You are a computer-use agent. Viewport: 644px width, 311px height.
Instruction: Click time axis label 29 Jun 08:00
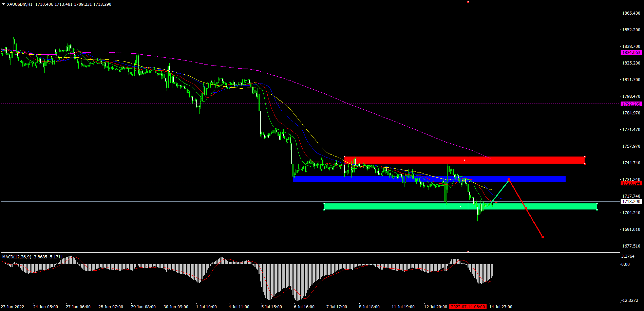pos(143,307)
